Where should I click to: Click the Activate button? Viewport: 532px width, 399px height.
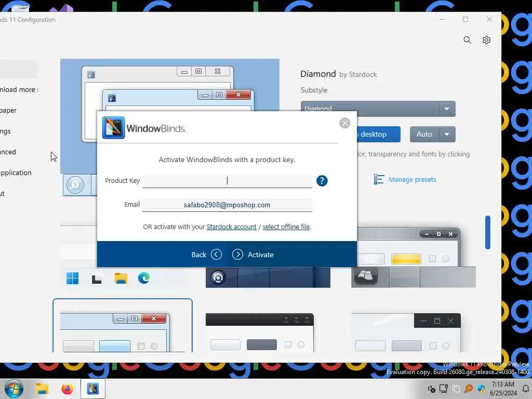click(253, 255)
